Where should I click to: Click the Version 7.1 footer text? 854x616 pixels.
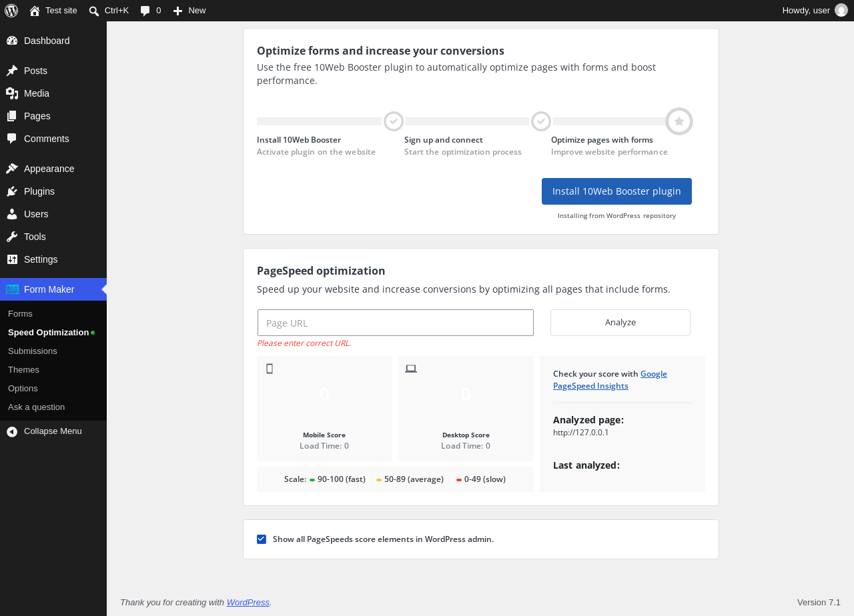pos(819,602)
